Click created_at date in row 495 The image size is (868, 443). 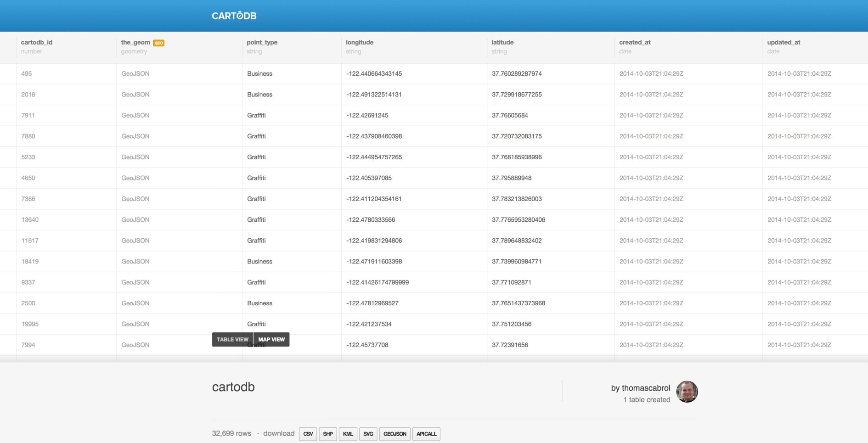tap(651, 73)
